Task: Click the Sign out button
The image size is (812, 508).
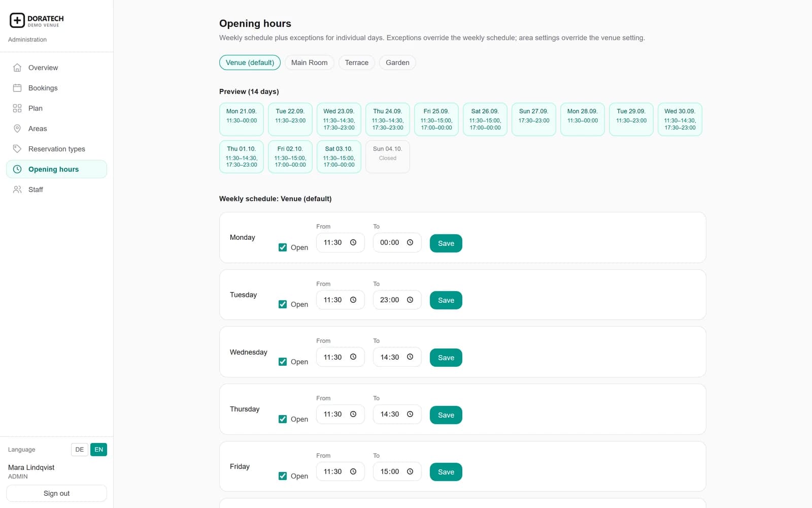Action: [x=57, y=493]
